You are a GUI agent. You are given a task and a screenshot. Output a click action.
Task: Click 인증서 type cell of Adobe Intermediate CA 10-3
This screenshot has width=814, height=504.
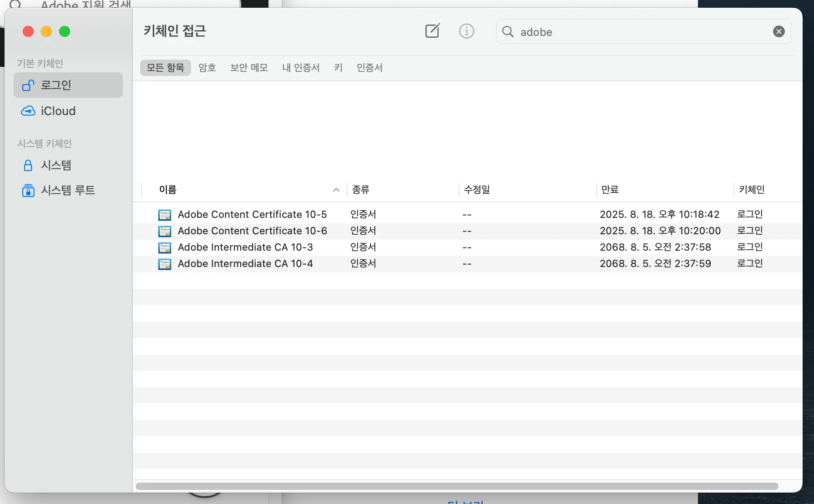click(x=363, y=247)
